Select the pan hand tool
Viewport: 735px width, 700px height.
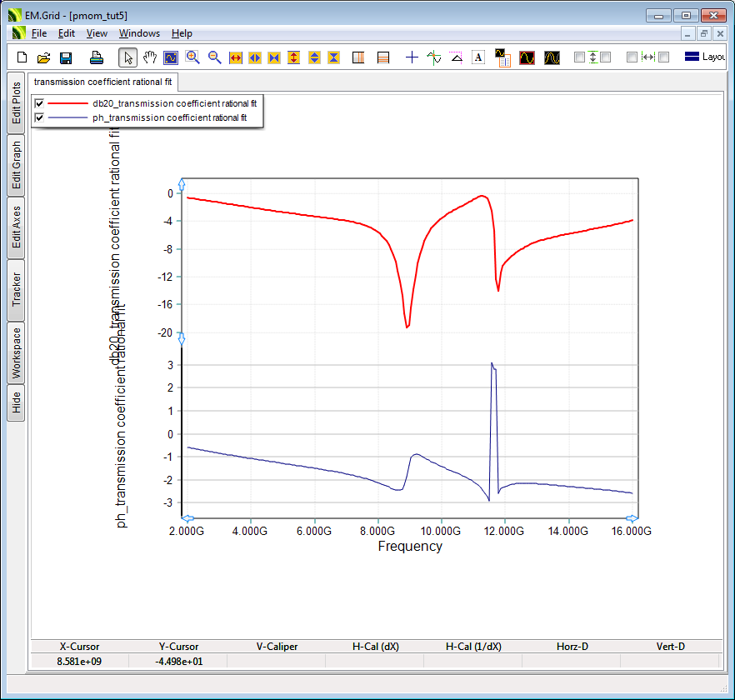pos(150,57)
